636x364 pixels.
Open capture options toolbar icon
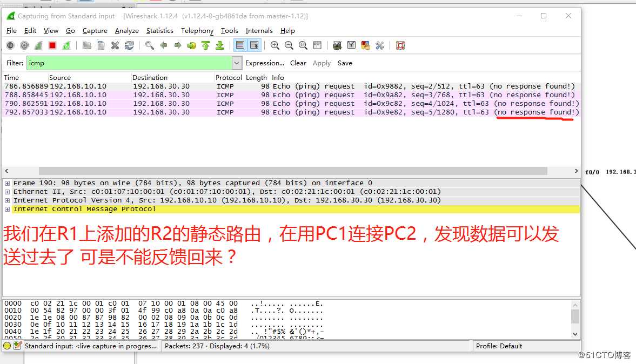(24, 45)
